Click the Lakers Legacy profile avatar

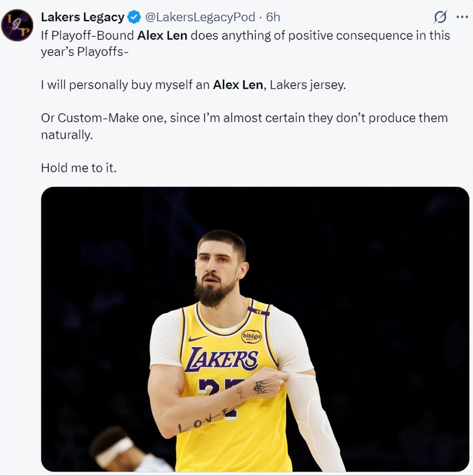click(17, 25)
